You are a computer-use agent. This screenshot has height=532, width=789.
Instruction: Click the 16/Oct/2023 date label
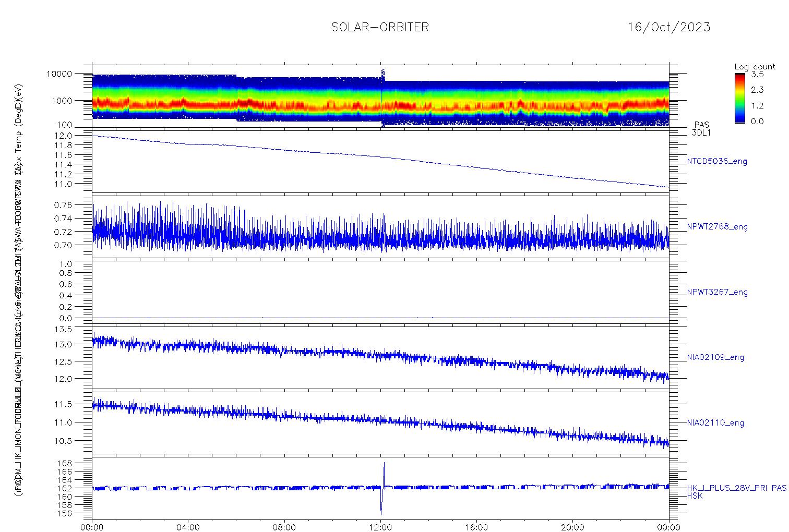coord(669,27)
